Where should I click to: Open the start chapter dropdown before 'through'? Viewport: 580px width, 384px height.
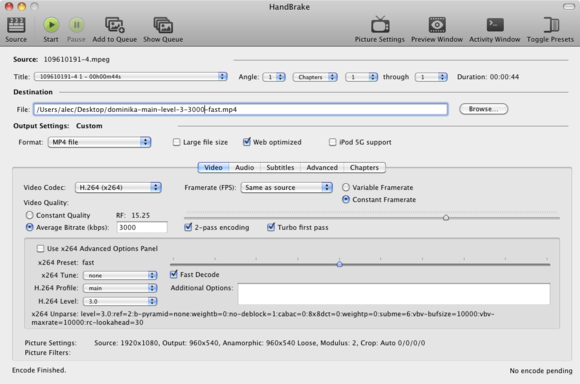coord(361,77)
